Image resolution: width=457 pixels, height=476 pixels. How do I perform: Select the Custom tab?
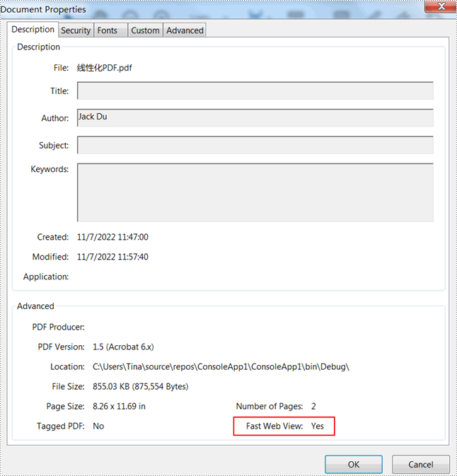click(146, 30)
